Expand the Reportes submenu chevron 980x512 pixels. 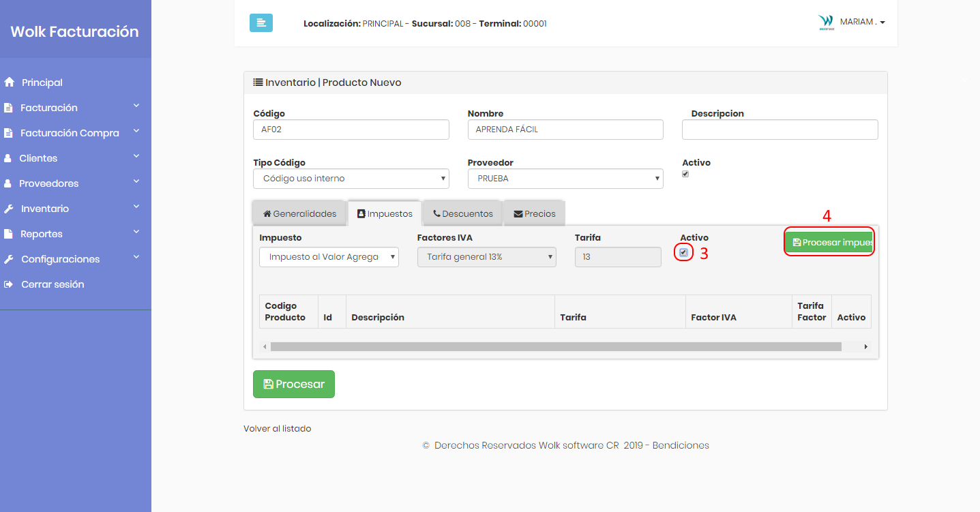(136, 232)
